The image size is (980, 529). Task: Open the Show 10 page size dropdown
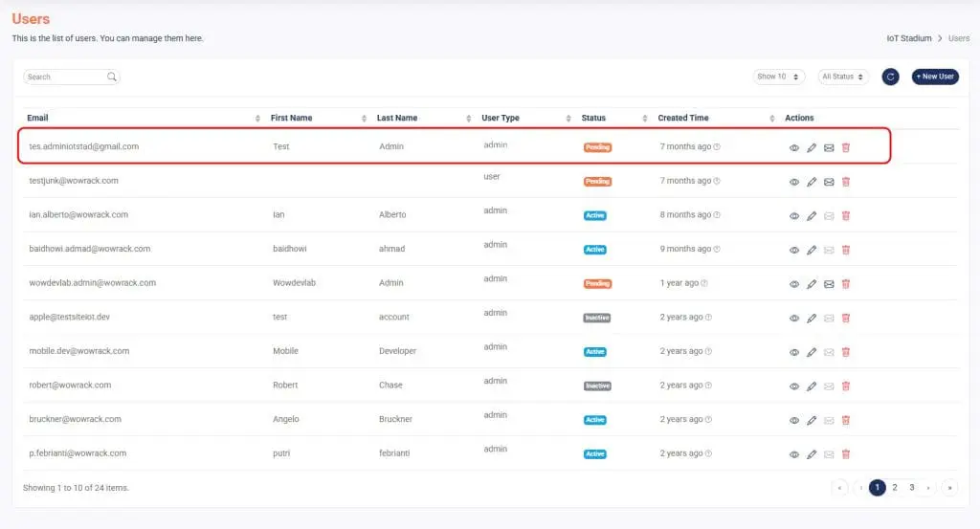click(x=778, y=77)
